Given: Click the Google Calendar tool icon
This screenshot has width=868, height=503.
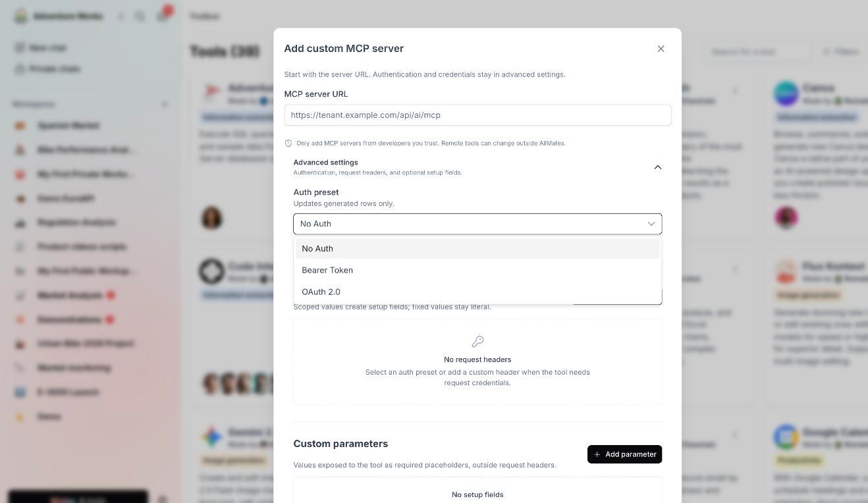Looking at the screenshot, I should (786, 437).
